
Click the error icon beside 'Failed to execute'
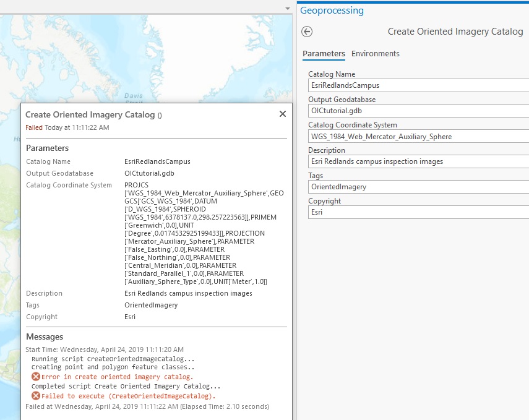pos(36,396)
